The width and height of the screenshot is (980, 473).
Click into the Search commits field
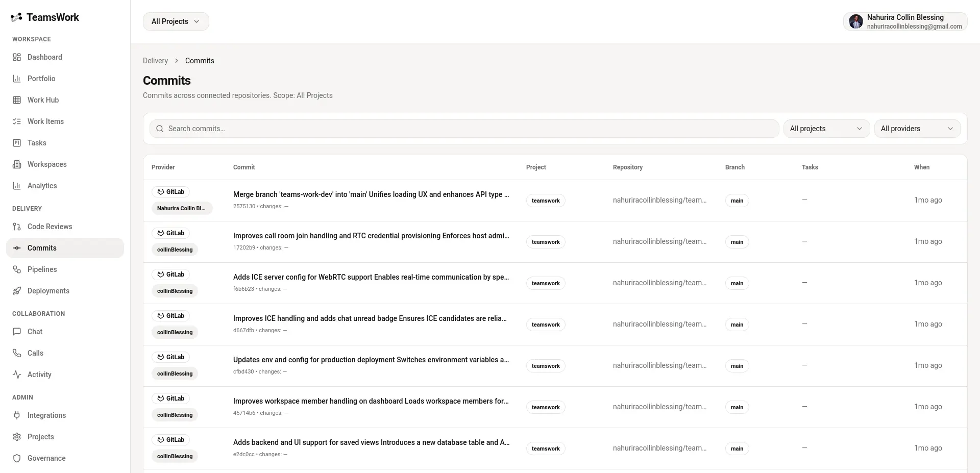464,129
